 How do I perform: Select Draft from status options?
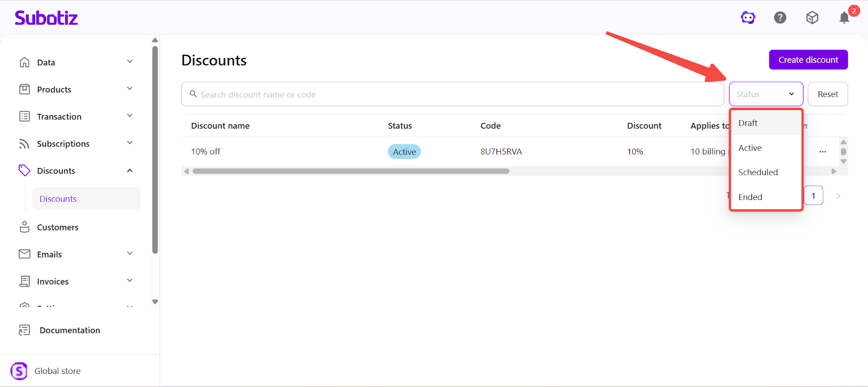pyautogui.click(x=748, y=123)
